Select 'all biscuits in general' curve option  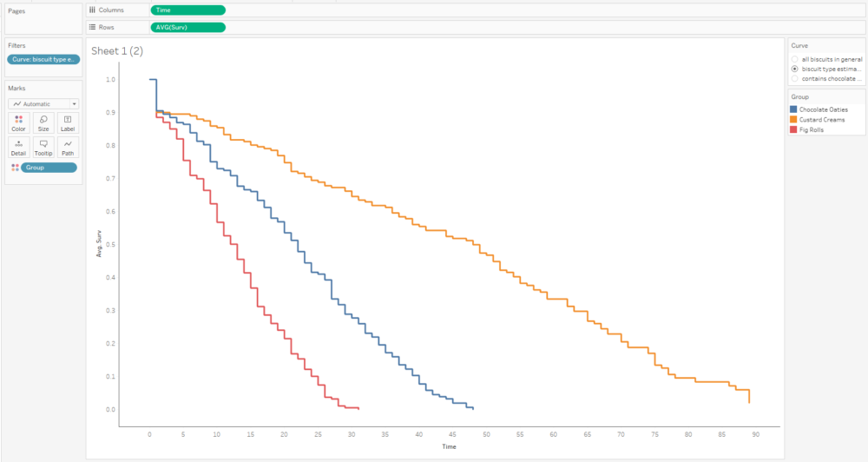pos(794,59)
